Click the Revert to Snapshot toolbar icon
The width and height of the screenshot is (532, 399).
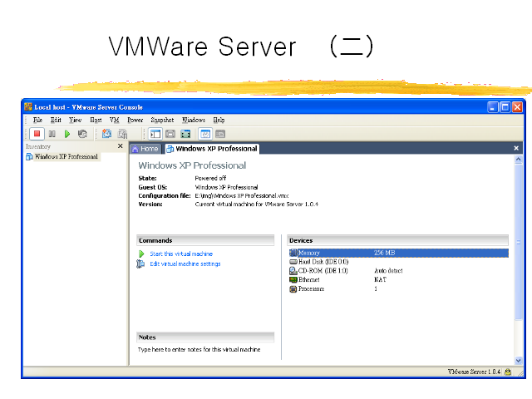pos(122,134)
